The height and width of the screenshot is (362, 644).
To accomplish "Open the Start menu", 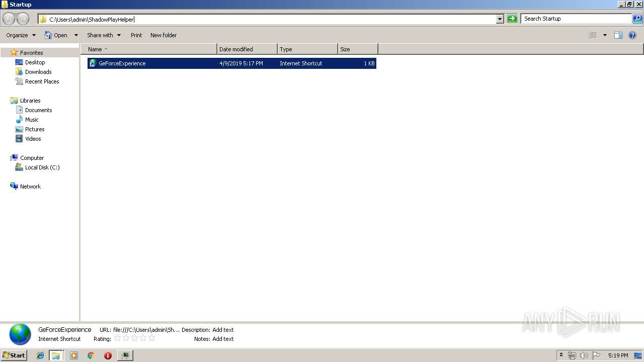I will pyautogui.click(x=14, y=355).
